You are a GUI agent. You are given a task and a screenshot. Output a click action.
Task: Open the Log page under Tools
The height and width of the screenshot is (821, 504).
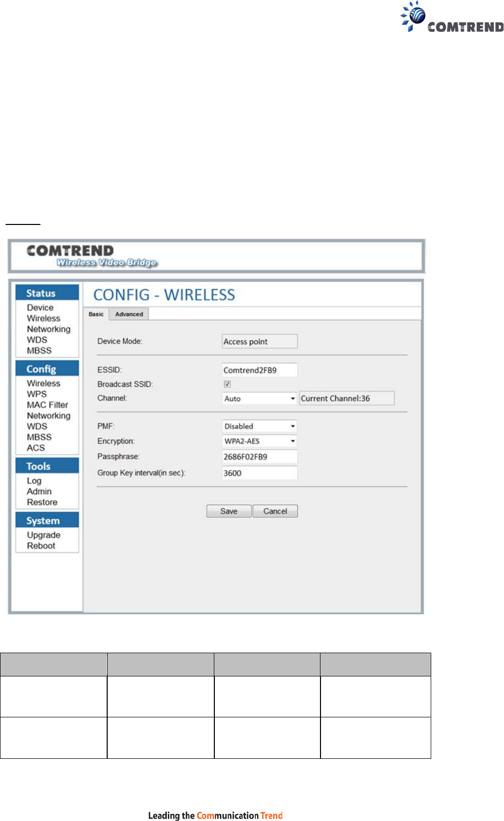click(34, 481)
